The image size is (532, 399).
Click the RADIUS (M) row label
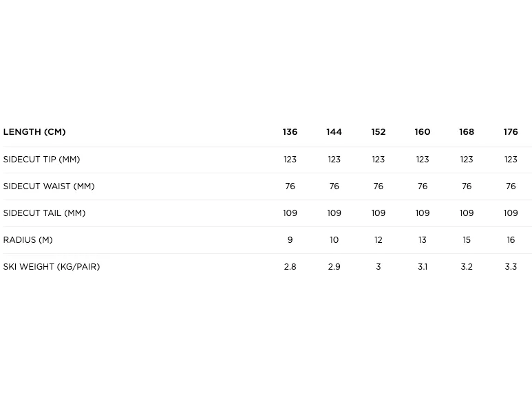(x=28, y=239)
